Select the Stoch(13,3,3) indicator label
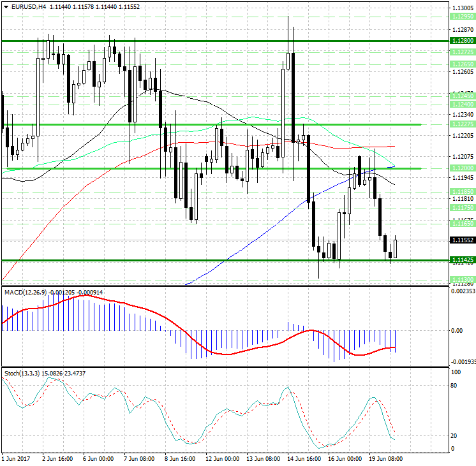 tap(22, 374)
